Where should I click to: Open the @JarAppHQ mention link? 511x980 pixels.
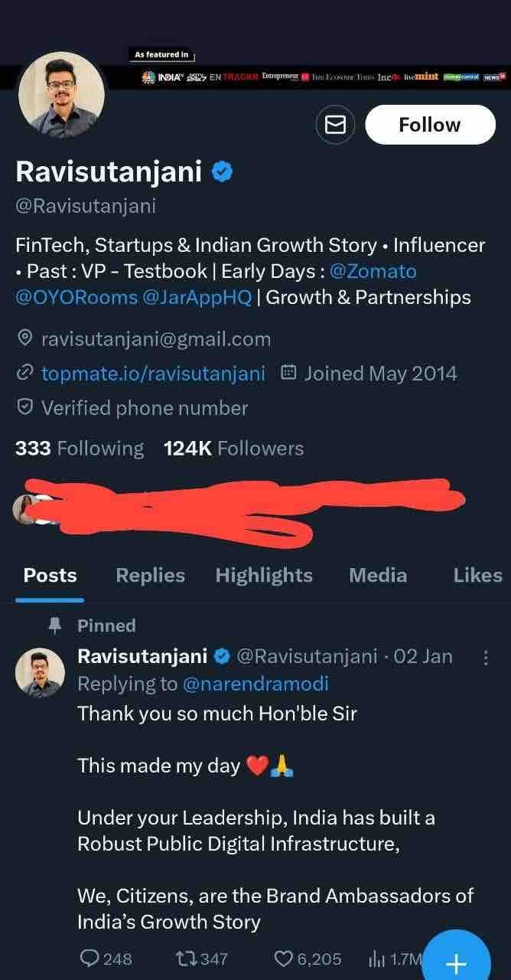(x=197, y=297)
